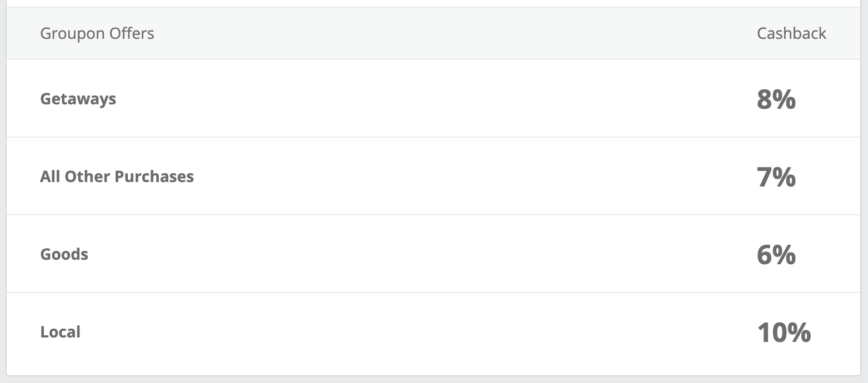Select the Goods offer label
The image size is (868, 383).
(64, 254)
